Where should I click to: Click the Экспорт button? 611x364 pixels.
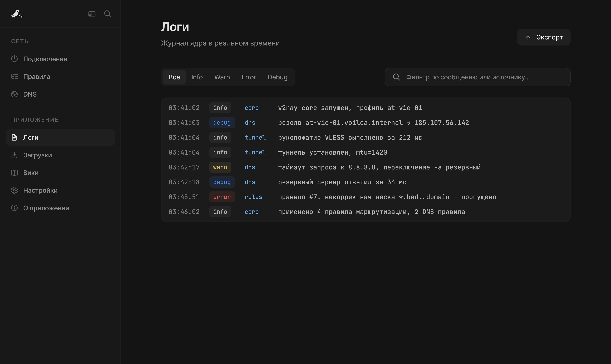point(544,37)
